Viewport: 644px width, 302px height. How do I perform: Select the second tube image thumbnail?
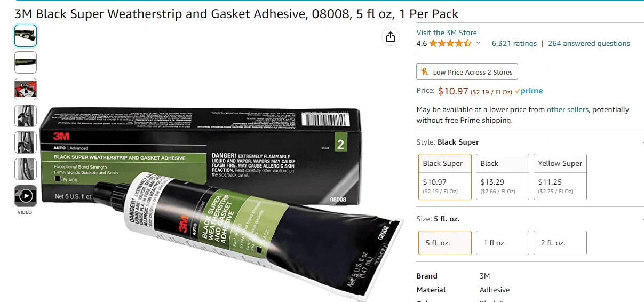[x=26, y=62]
